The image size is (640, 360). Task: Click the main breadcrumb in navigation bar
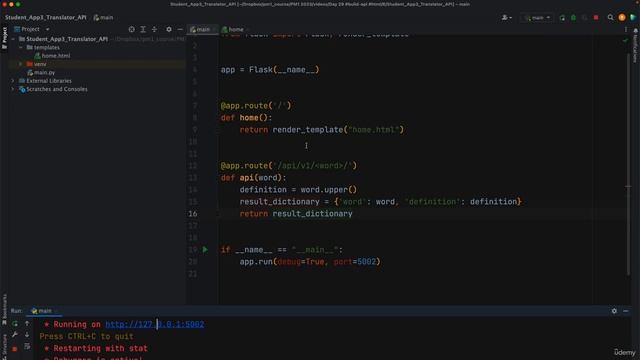click(103, 18)
